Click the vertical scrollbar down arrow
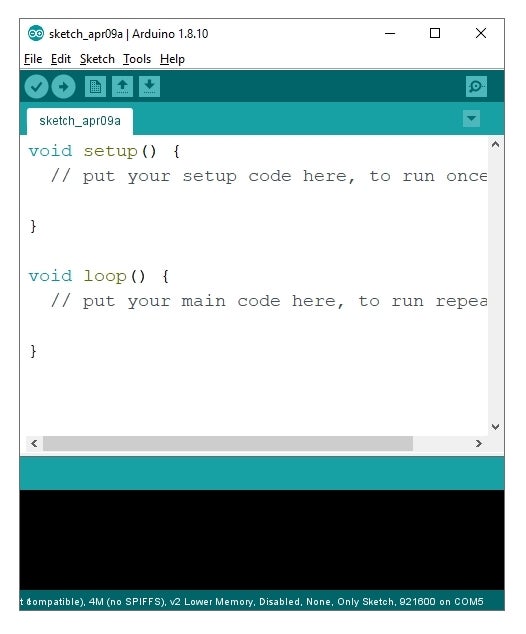 pyautogui.click(x=495, y=427)
